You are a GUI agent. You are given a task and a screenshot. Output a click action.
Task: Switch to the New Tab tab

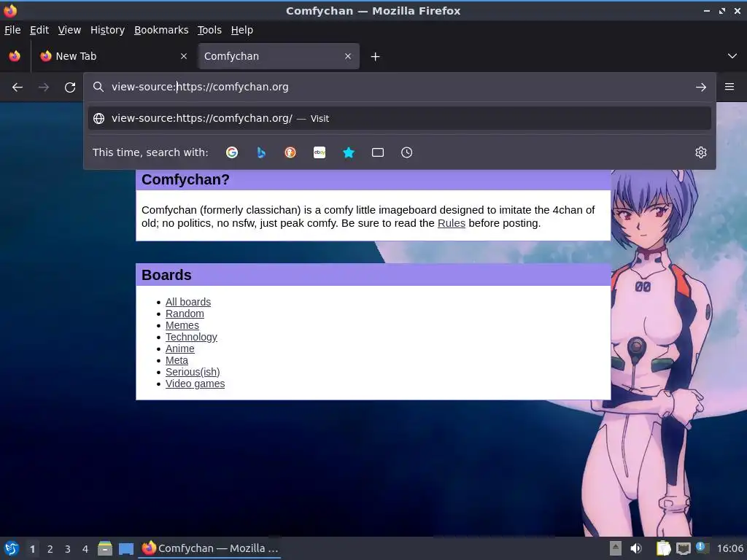pyautogui.click(x=113, y=56)
